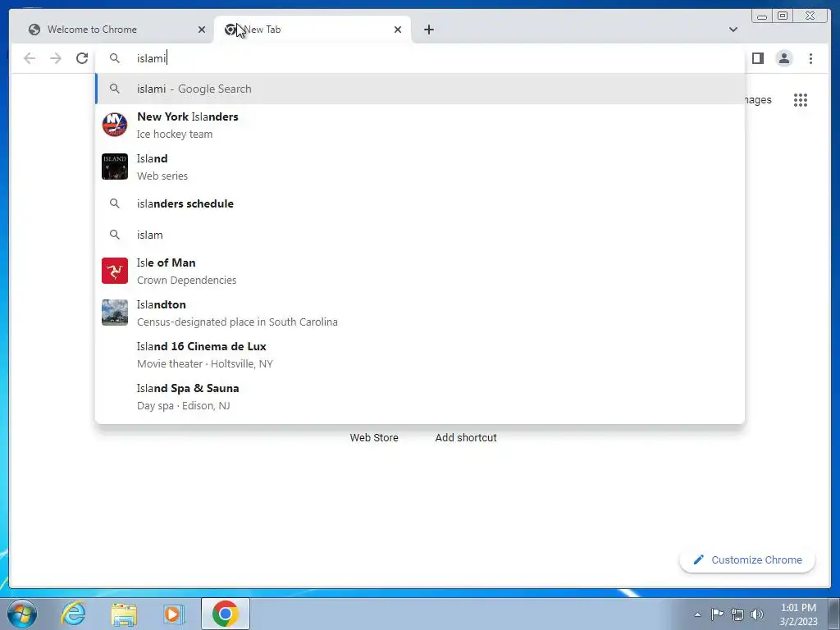Open the Google apps grid
Viewport: 840px width, 630px height.
click(801, 99)
